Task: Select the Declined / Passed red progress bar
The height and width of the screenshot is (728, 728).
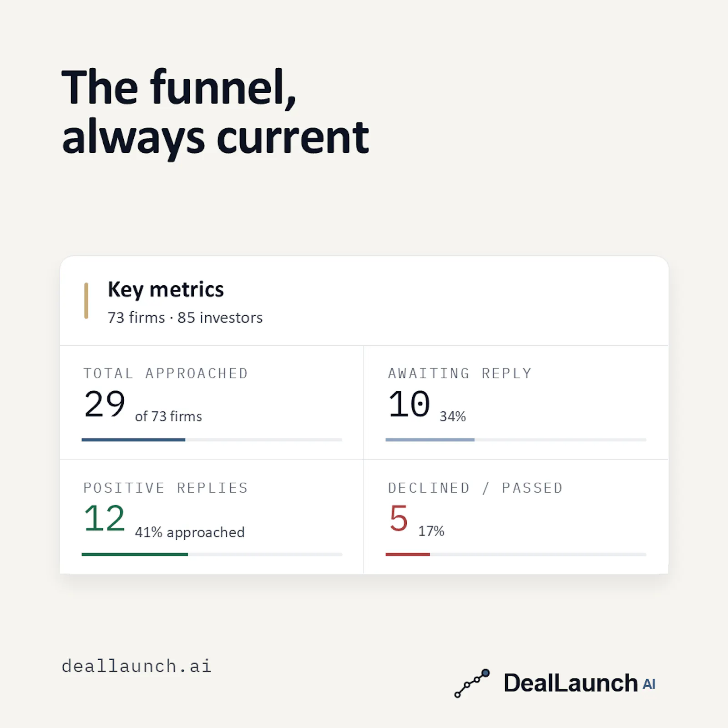Action: click(x=516, y=554)
